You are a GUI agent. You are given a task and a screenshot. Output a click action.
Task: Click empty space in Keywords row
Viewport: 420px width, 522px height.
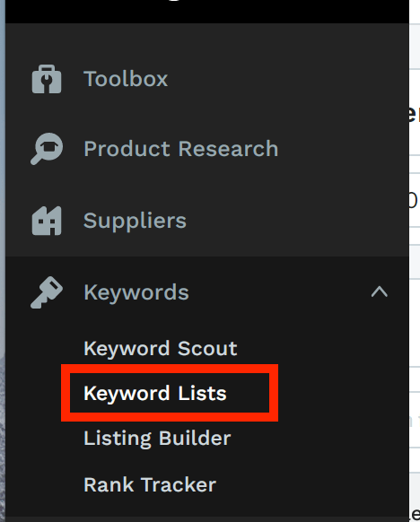point(280,292)
